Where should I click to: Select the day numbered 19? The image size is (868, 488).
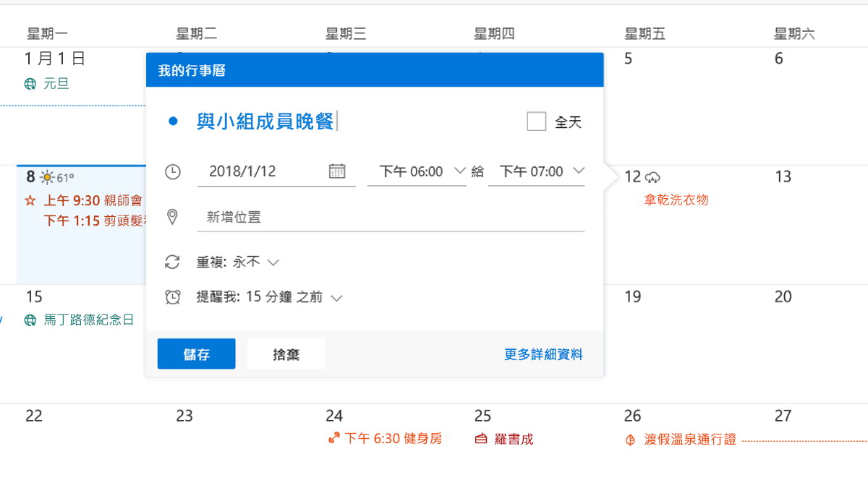632,297
